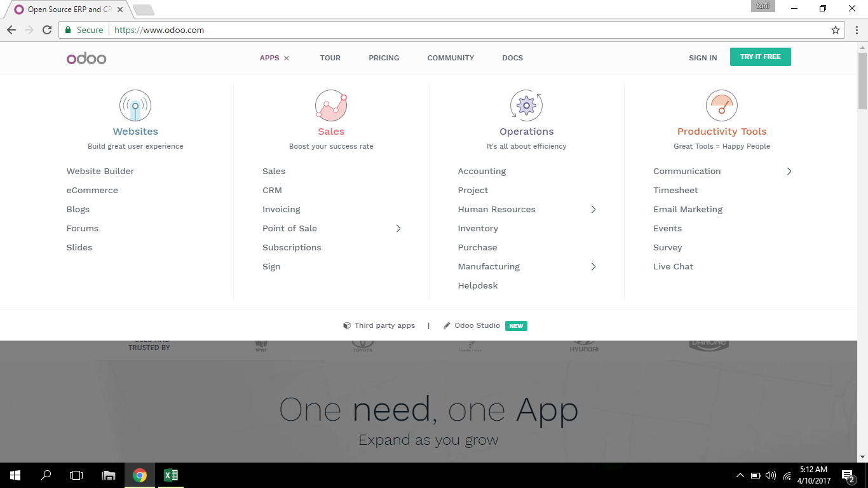Click the browser forward arrow
Image resolution: width=868 pixels, height=488 pixels.
pyautogui.click(x=29, y=30)
